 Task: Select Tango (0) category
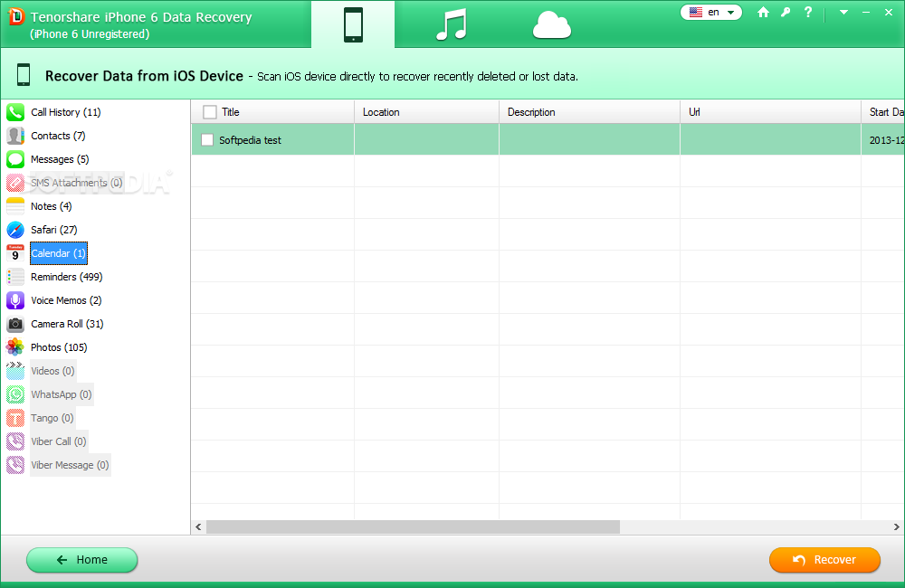tap(52, 418)
